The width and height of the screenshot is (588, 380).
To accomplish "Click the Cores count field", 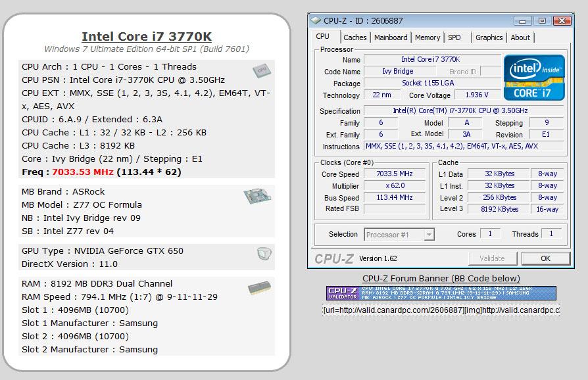I will (x=490, y=234).
